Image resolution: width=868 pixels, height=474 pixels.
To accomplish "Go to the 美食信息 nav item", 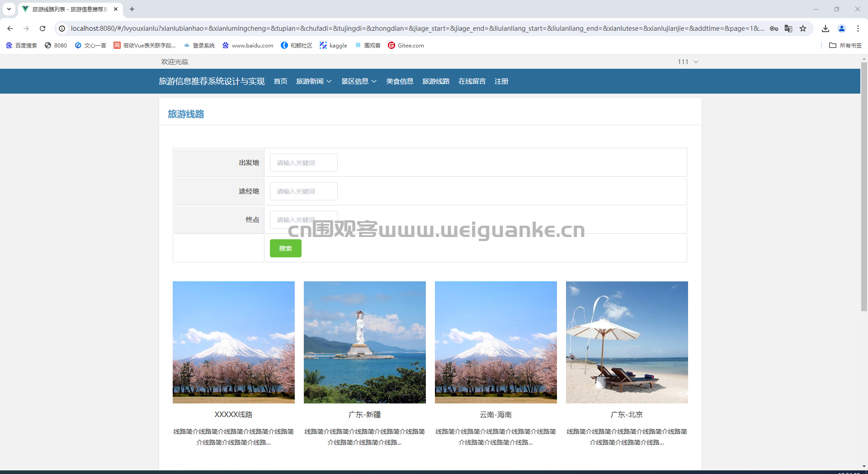I will (400, 81).
